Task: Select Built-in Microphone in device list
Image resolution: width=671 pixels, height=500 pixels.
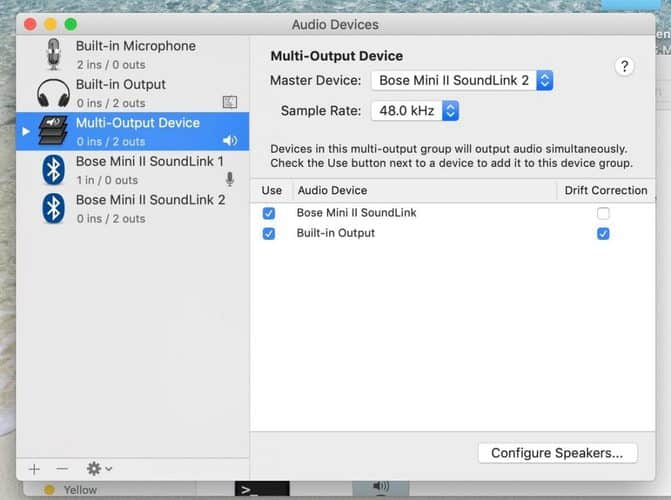Action: [x=133, y=54]
